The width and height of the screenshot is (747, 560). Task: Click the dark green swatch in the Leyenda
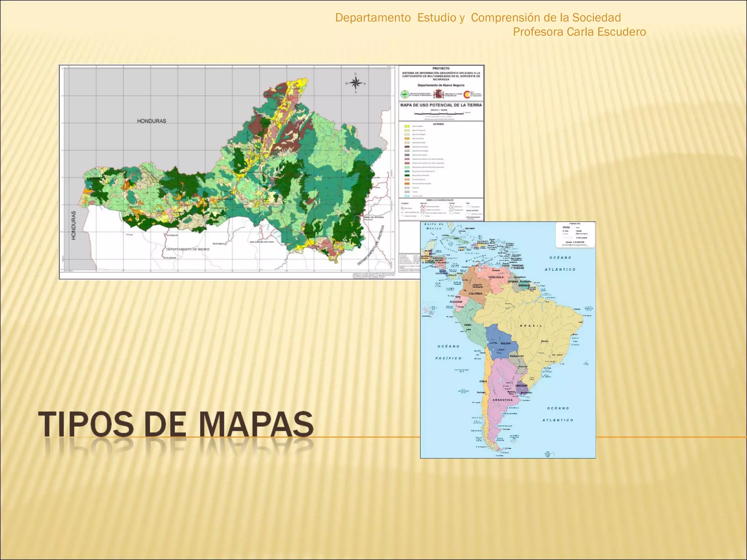click(407, 175)
